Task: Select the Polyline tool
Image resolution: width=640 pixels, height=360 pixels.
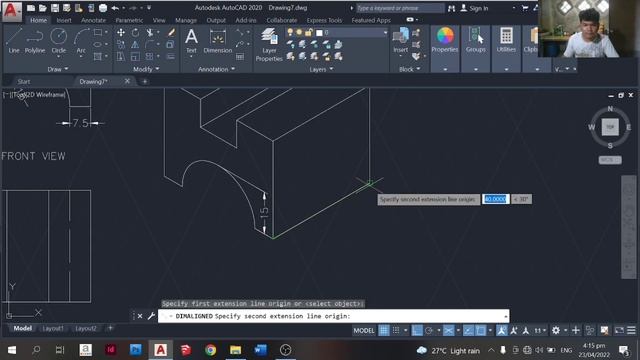Action: [35, 40]
